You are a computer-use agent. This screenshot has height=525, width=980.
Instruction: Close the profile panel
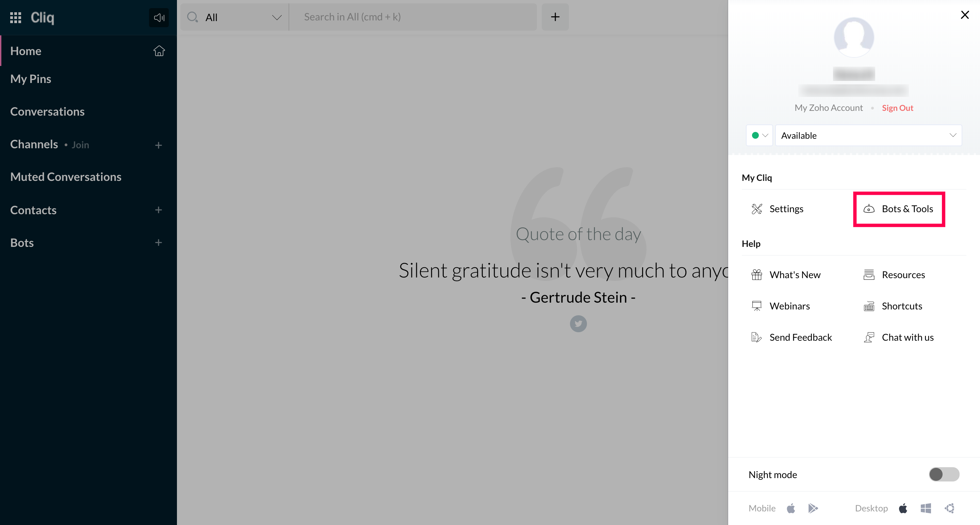[x=965, y=15]
